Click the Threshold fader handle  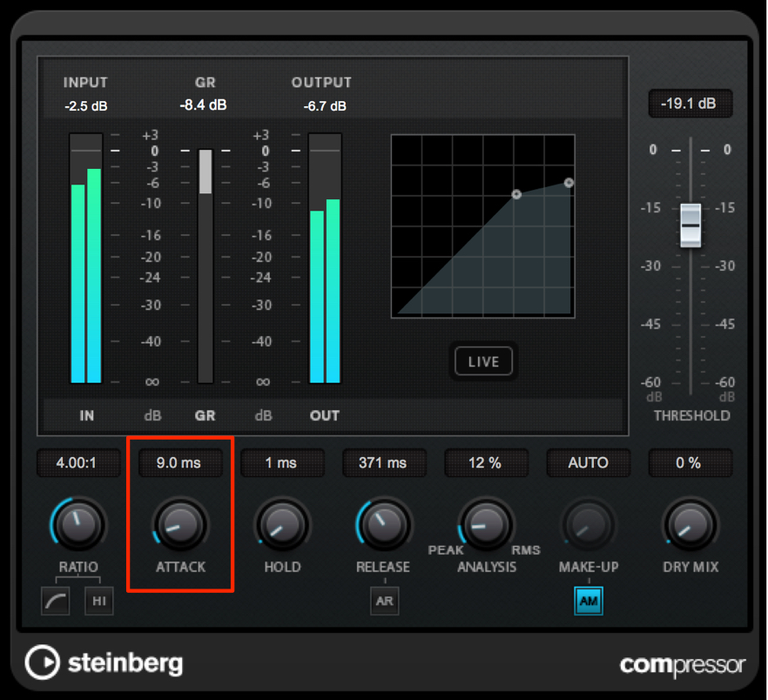click(x=691, y=225)
